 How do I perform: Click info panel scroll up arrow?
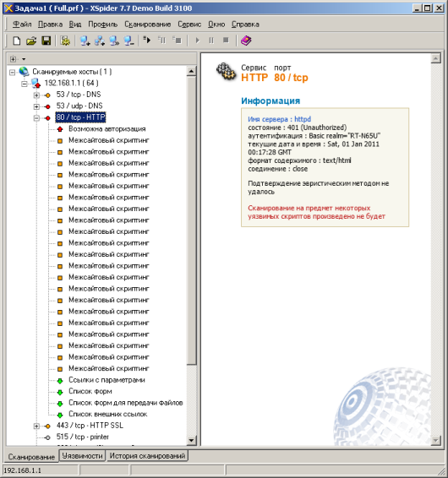pyautogui.click(x=436, y=58)
